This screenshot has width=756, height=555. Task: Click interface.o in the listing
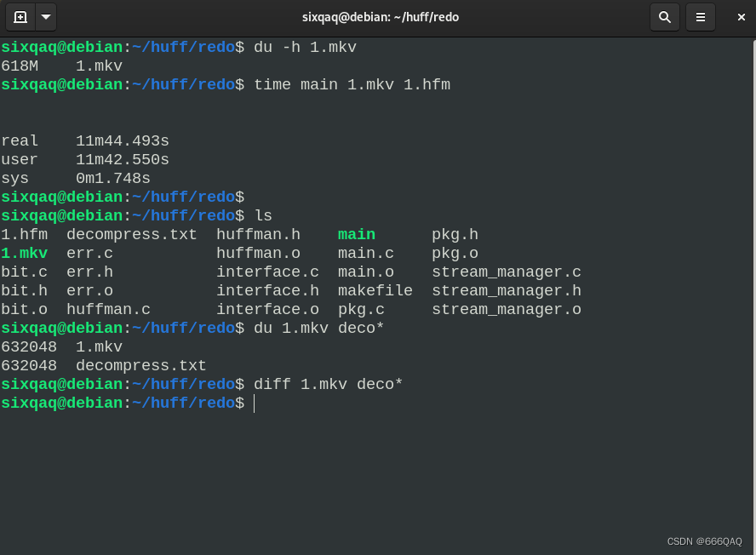pyautogui.click(x=267, y=309)
